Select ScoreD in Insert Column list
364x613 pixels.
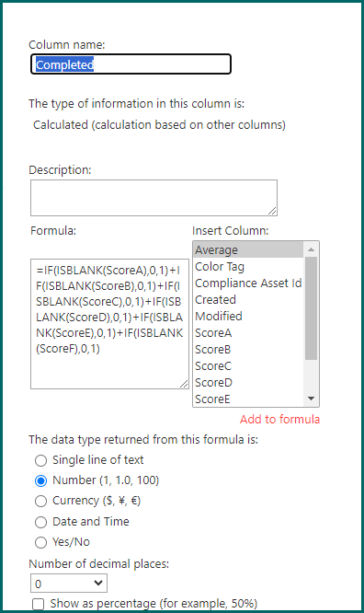248,382
